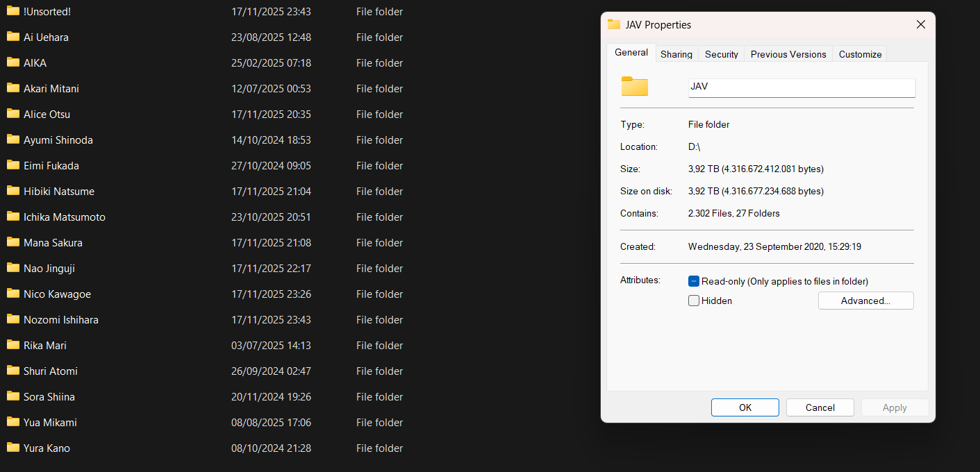Click the Shuri Atomi folder name
Image resolution: width=980 pixels, height=472 pixels.
51,371
